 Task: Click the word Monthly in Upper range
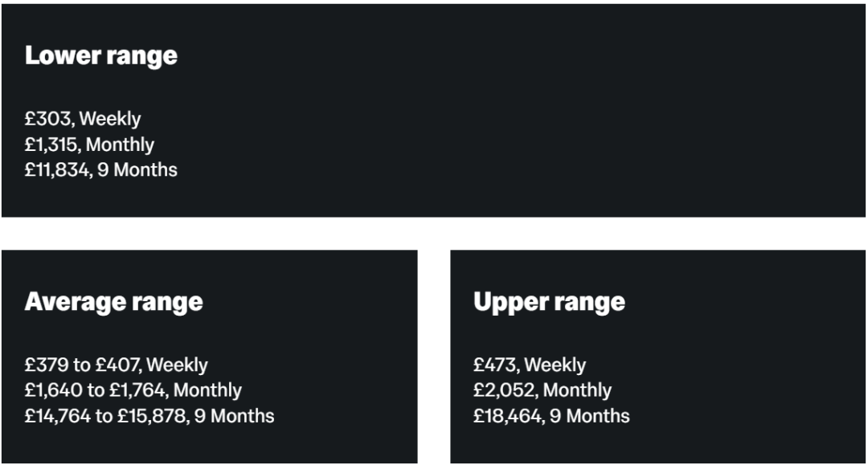pos(577,390)
